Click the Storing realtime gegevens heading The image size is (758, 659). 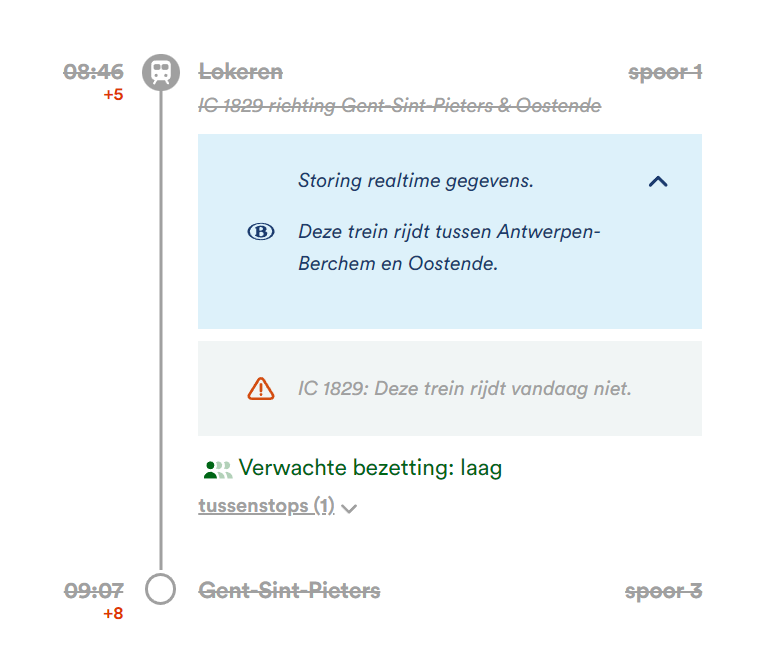pos(416,181)
